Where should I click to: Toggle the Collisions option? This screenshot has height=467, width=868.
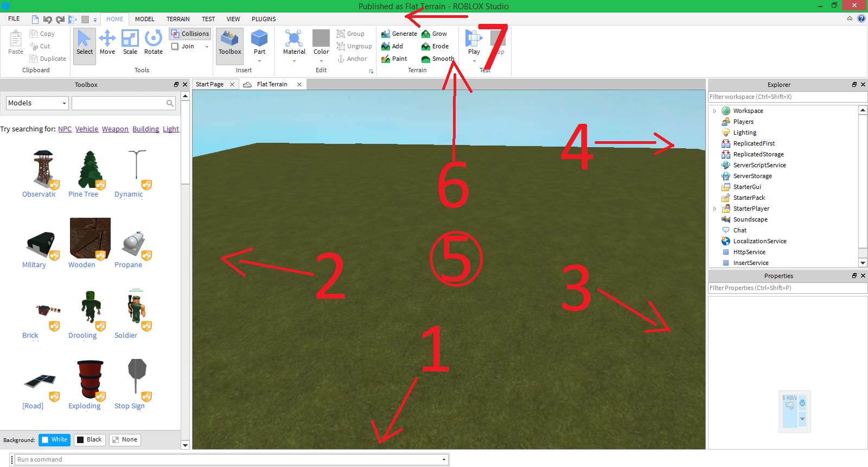coord(190,34)
